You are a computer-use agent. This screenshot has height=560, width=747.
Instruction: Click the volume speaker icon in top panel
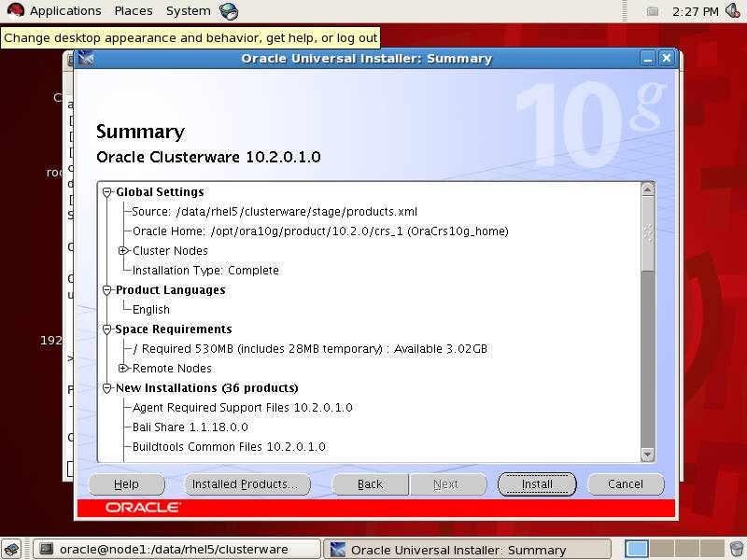[x=733, y=10]
